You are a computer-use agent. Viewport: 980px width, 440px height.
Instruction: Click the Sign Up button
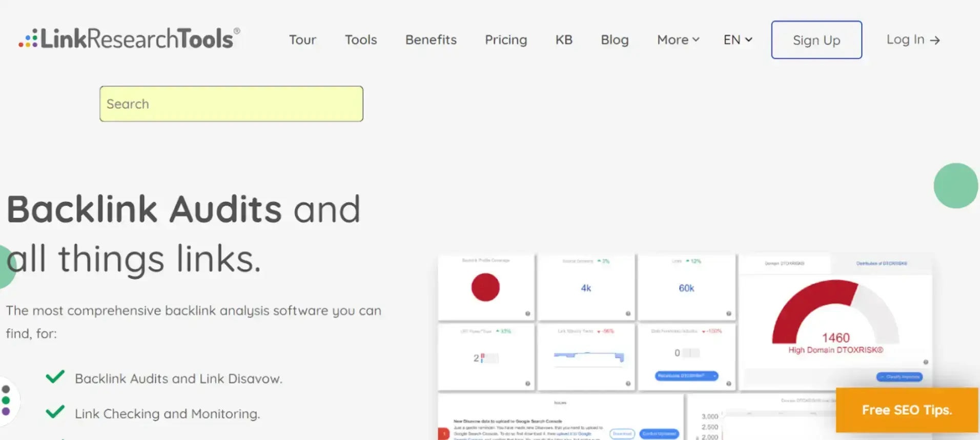point(816,40)
